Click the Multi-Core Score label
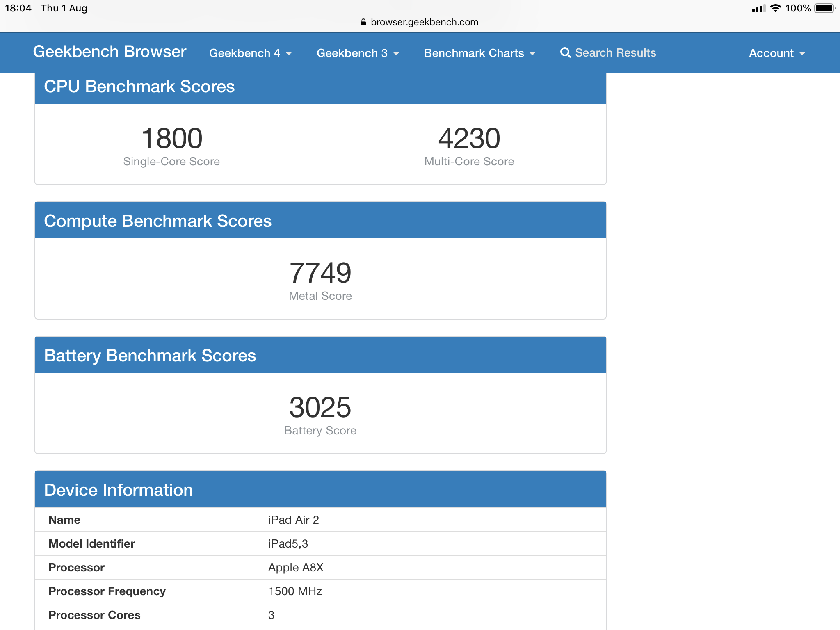Screen dimensions: 840x630 [x=469, y=162]
